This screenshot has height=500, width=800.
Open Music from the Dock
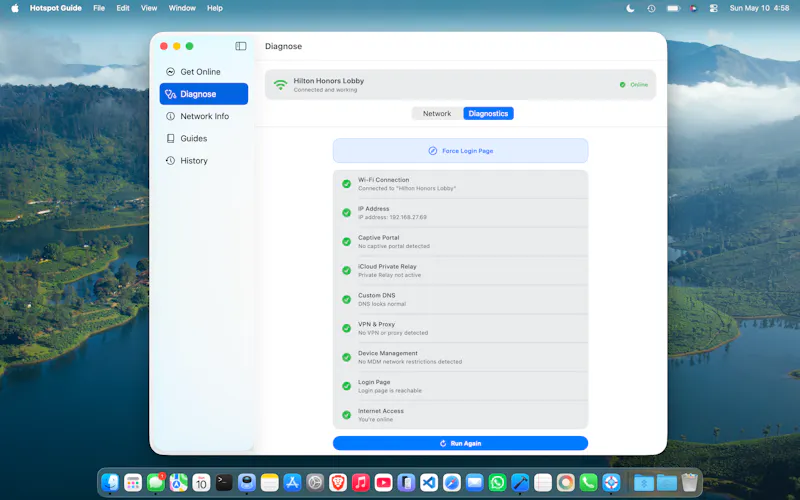[x=361, y=482]
